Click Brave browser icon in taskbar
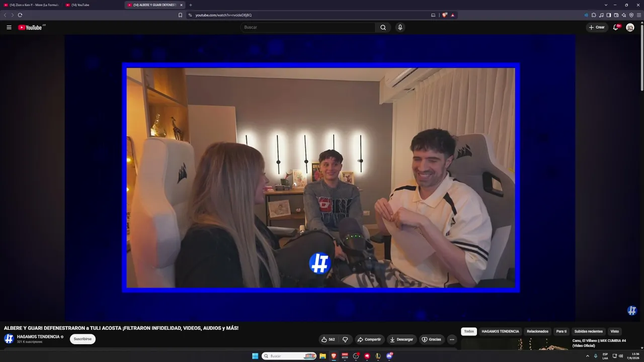Screen dimensions: 644x362 tap(334, 356)
